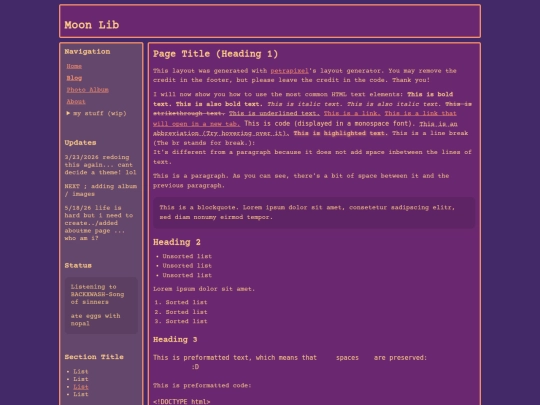Click the Section Title heading
540x405 pixels.
pyautogui.click(x=94, y=357)
